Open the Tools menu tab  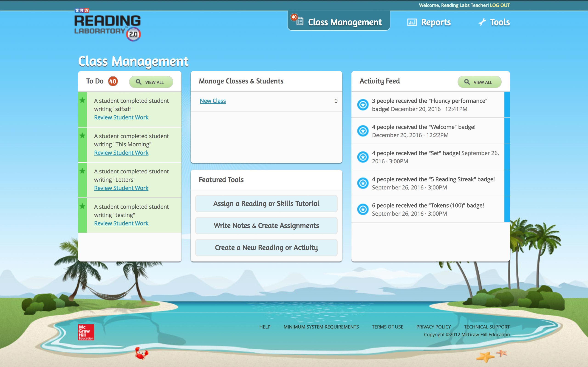point(499,22)
